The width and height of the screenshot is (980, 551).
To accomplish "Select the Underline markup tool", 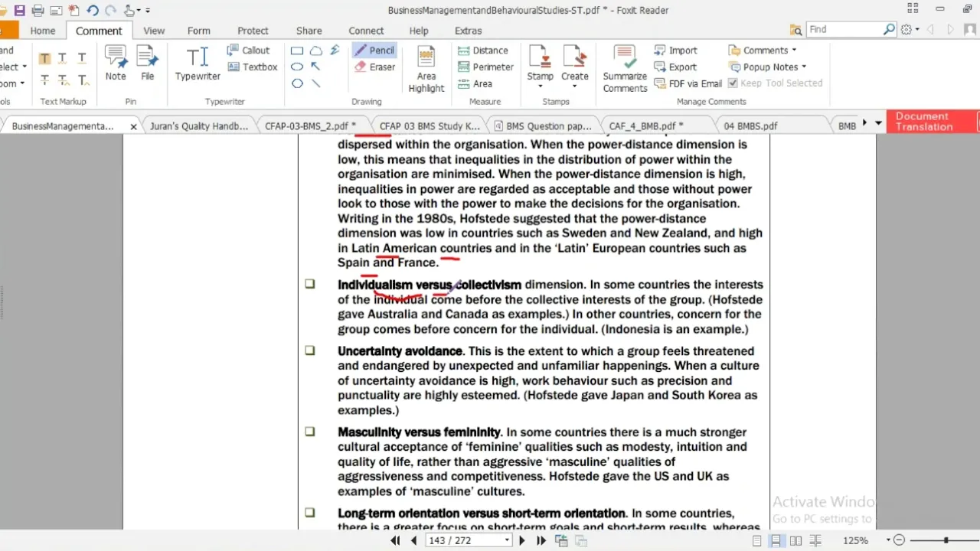I will tap(82, 58).
